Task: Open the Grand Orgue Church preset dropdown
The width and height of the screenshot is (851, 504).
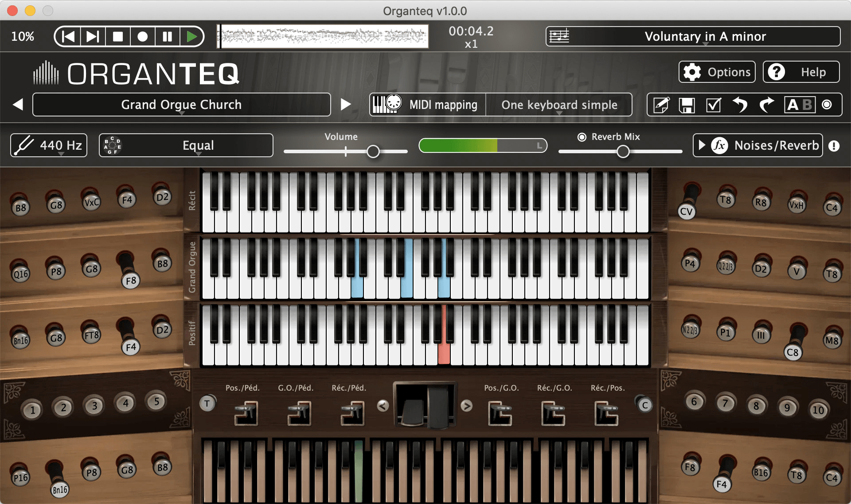Action: click(x=181, y=105)
